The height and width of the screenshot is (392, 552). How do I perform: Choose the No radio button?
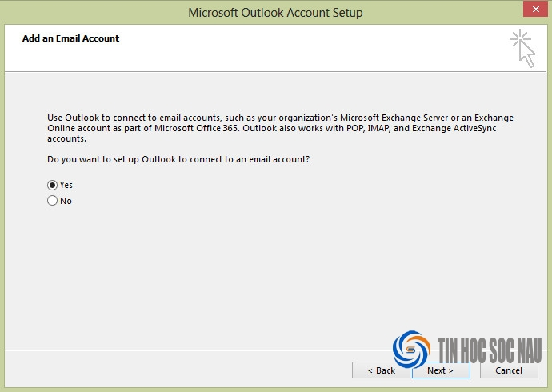52,201
